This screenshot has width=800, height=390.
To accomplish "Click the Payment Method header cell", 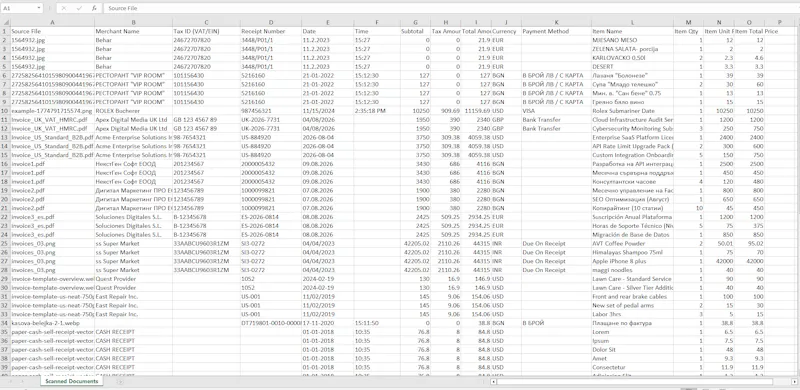I will [x=556, y=31].
